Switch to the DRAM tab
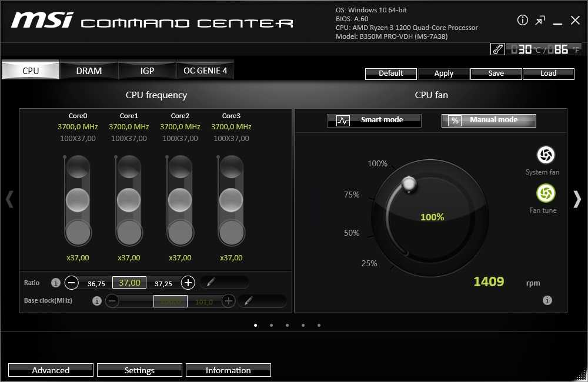 click(x=89, y=71)
